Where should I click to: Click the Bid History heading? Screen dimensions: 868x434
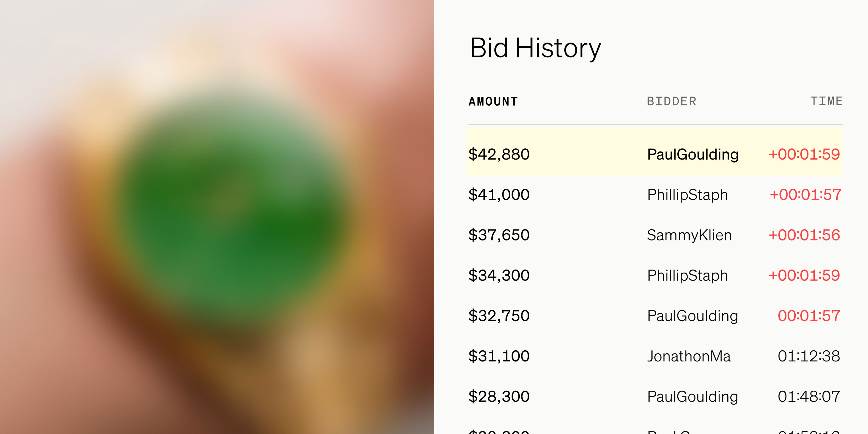tap(535, 48)
